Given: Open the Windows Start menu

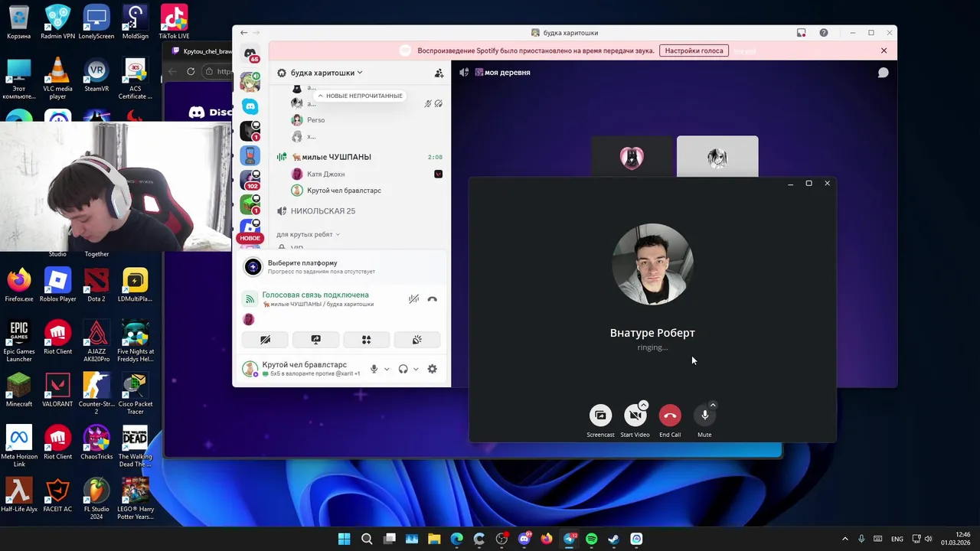Looking at the screenshot, I should pos(345,539).
